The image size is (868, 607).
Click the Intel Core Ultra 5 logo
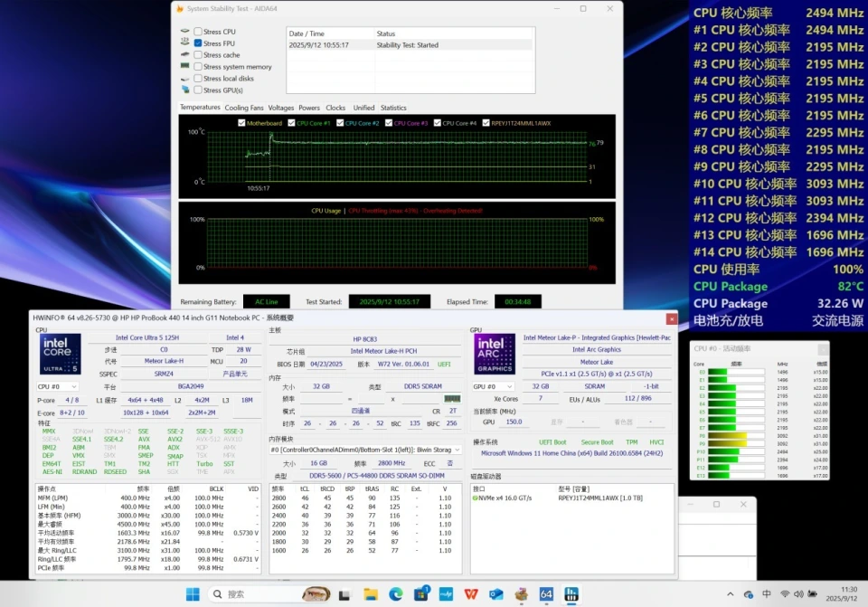[x=60, y=354]
